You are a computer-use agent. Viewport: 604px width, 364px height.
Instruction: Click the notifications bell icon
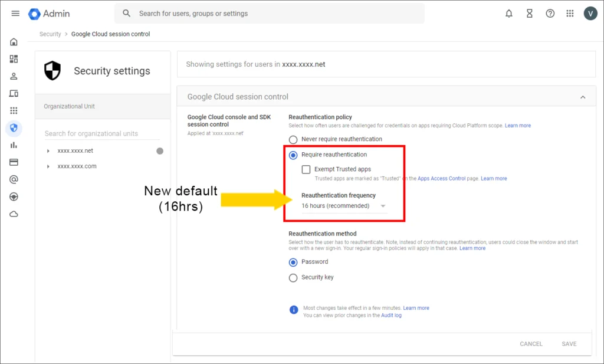[508, 13]
